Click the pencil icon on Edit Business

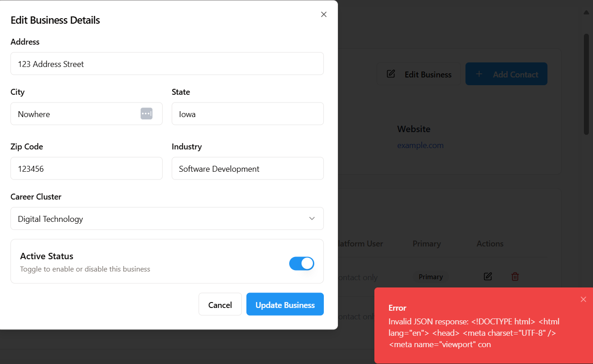tap(391, 74)
